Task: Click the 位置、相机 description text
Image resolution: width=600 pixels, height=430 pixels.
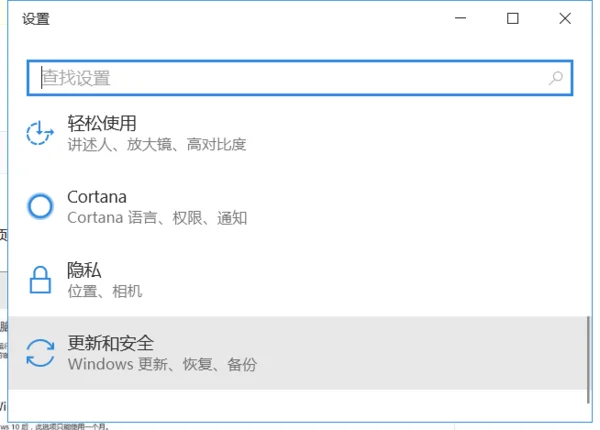Action: (104, 291)
